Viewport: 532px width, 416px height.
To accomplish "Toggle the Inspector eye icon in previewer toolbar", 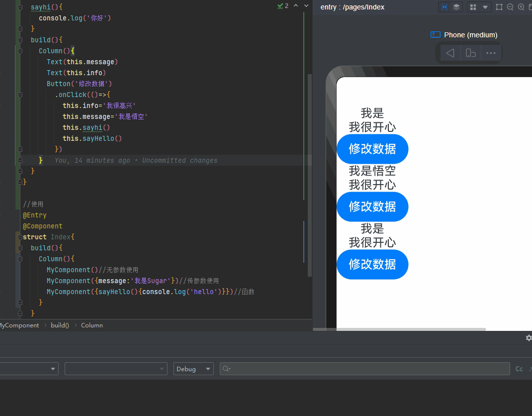I will click(x=444, y=7).
